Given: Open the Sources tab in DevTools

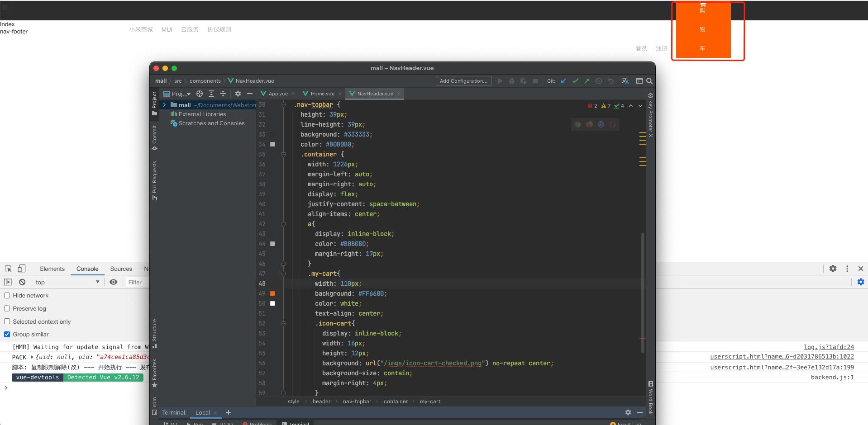Looking at the screenshot, I should [x=121, y=269].
